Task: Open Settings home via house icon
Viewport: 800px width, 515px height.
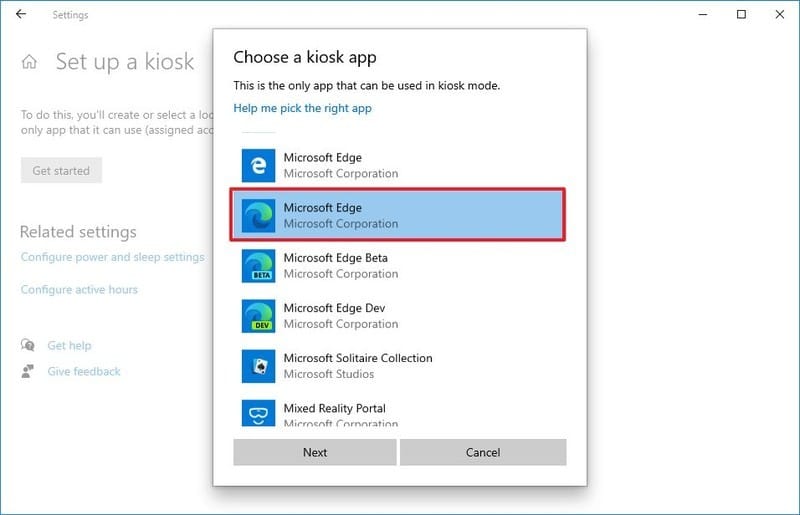Action: click(29, 62)
